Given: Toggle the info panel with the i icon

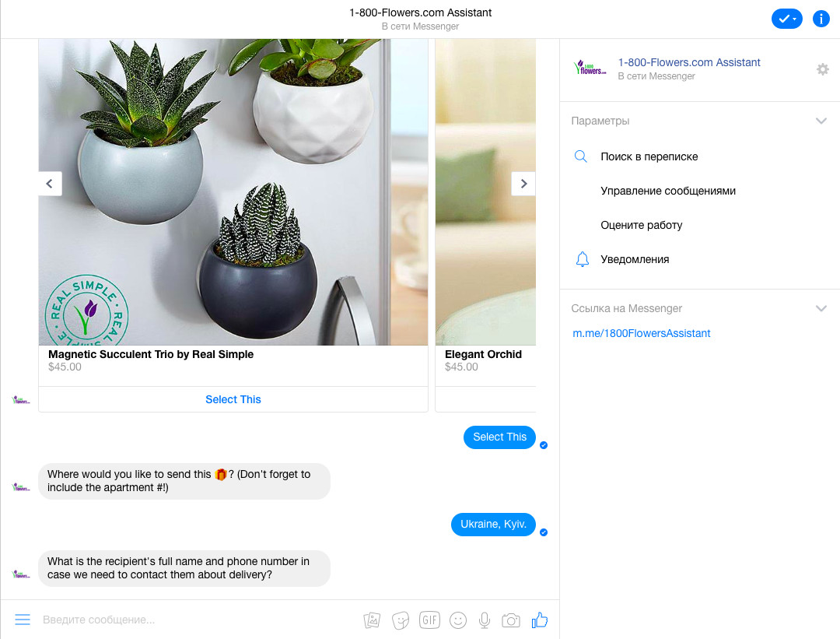Looking at the screenshot, I should 821,19.
